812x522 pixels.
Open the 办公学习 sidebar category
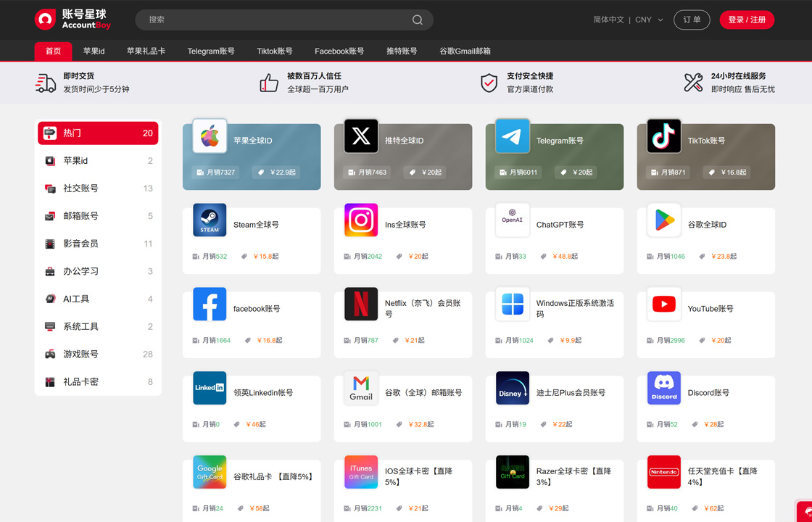click(98, 271)
